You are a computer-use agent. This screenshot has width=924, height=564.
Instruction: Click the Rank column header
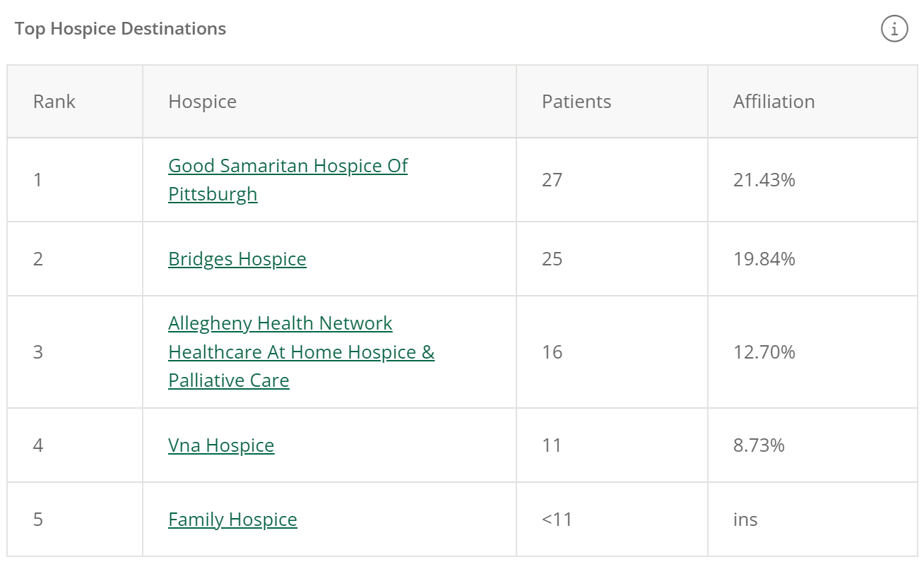pyautogui.click(x=75, y=102)
